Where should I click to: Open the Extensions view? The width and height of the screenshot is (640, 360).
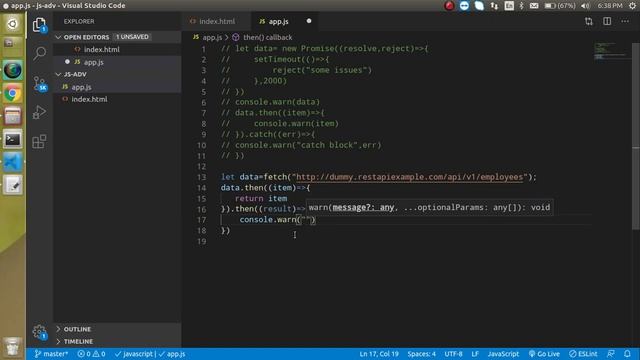tap(39, 142)
